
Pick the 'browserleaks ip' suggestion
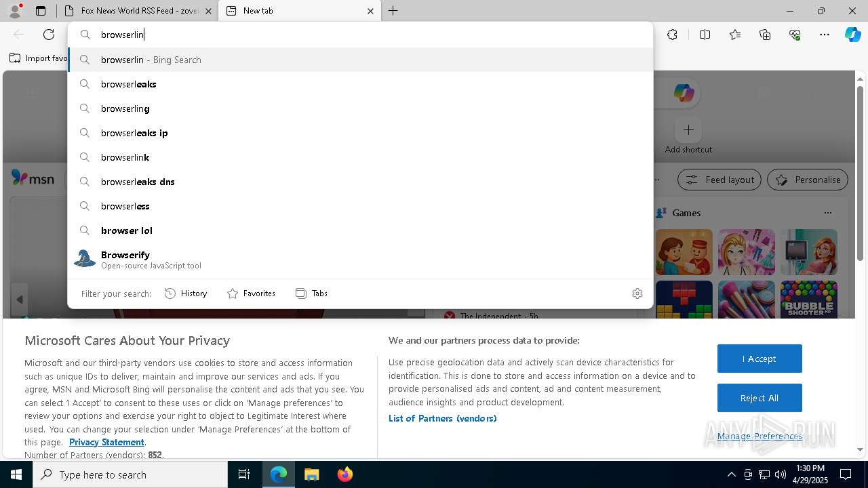[361, 133]
